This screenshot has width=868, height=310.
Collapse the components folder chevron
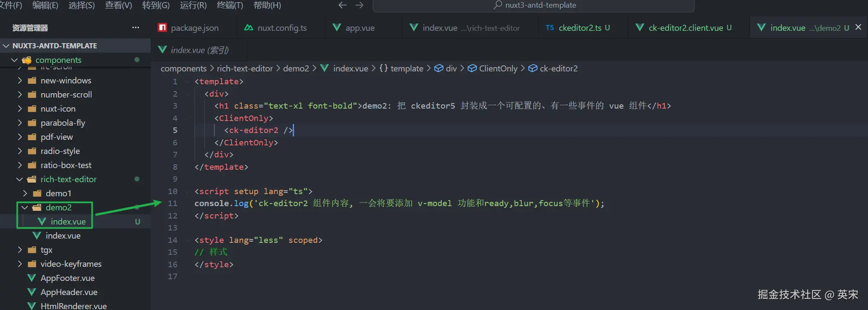(15, 60)
